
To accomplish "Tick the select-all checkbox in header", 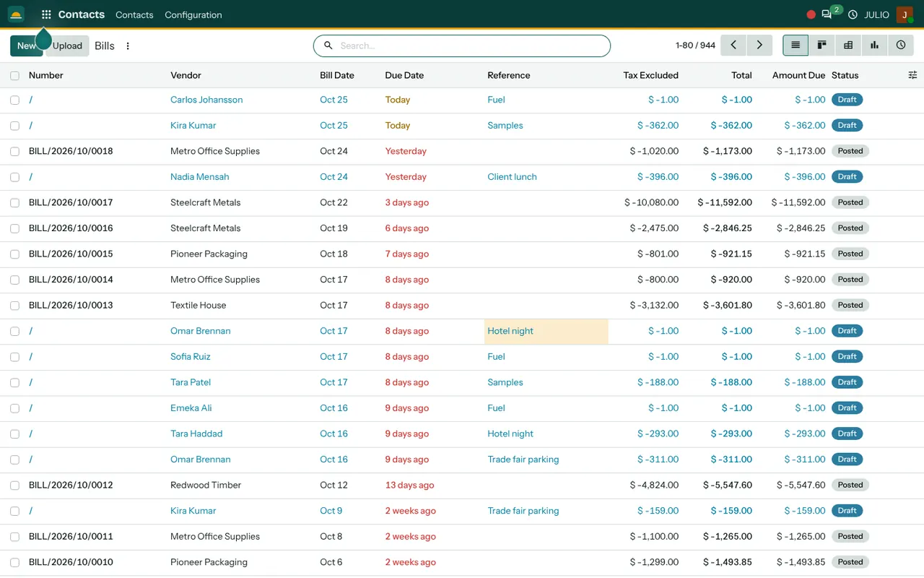I will [14, 75].
